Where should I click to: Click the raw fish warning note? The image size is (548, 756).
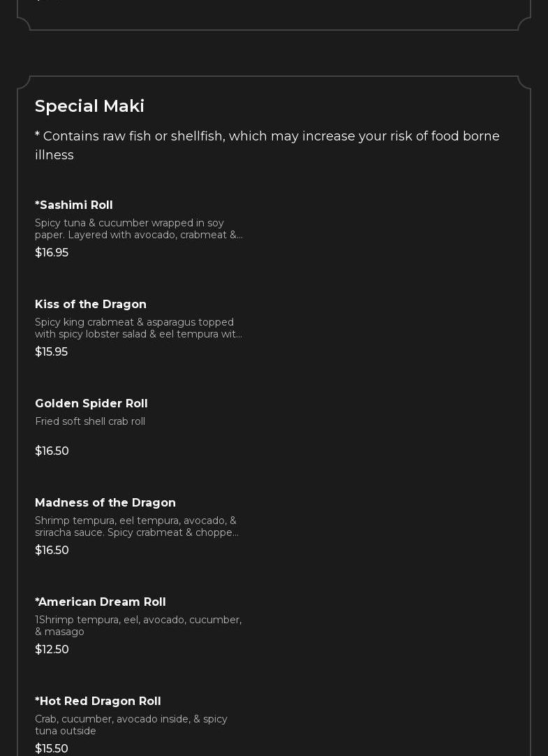pyautogui.click(x=267, y=145)
